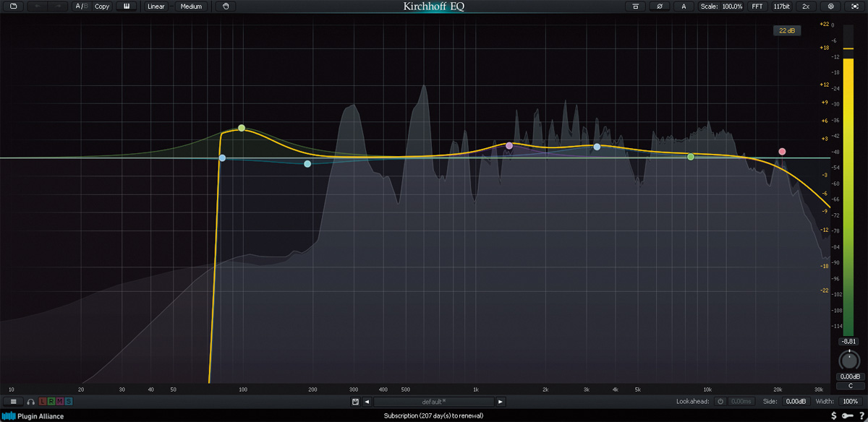The height and width of the screenshot is (422, 868).
Task: Open the 2x oversampling dropdown
Action: pyautogui.click(x=806, y=7)
